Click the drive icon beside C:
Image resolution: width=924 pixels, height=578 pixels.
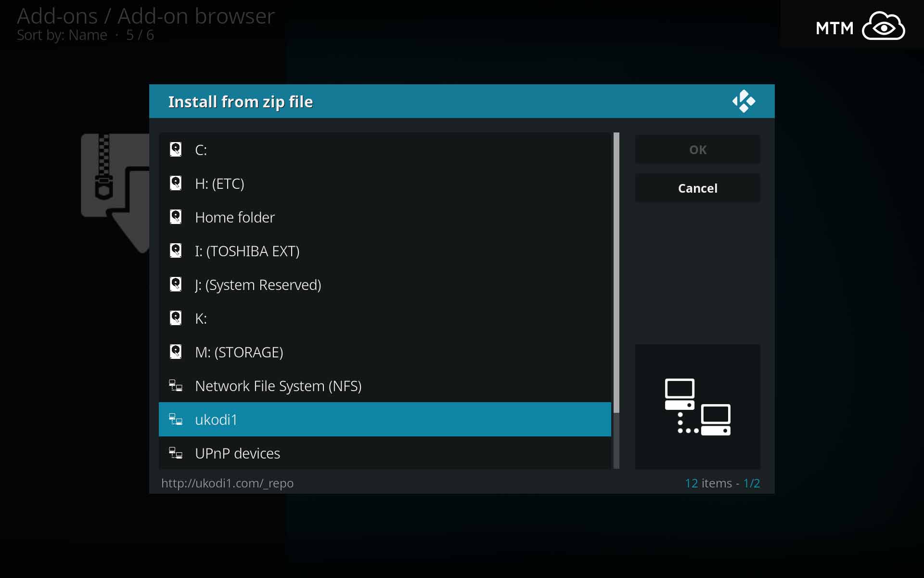[x=176, y=149]
